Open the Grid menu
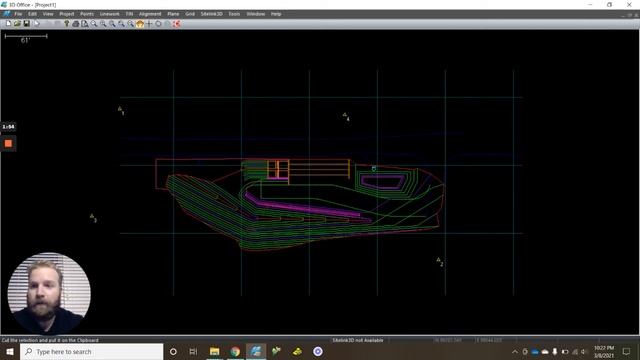This screenshot has width=640, height=360. (190, 14)
